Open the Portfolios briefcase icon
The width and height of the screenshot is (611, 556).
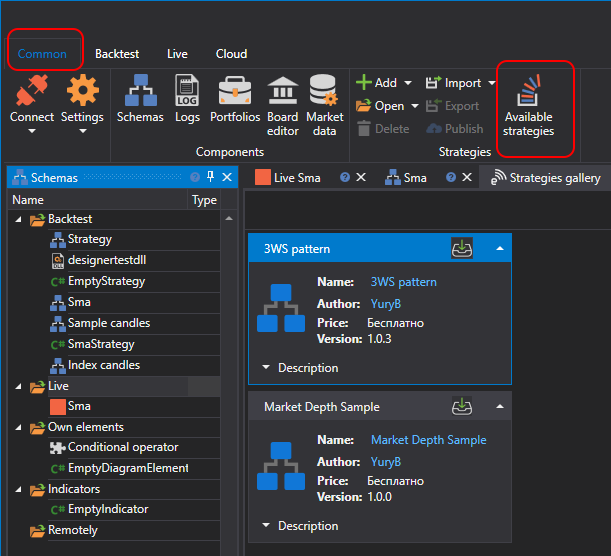[235, 90]
